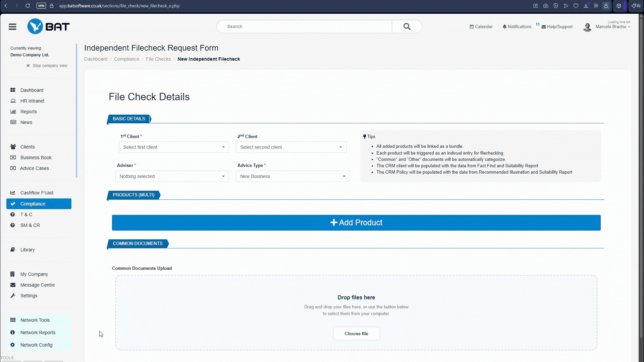Click browser reload icon
Image resolution: width=644 pixels, height=362 pixels.
[28, 6]
